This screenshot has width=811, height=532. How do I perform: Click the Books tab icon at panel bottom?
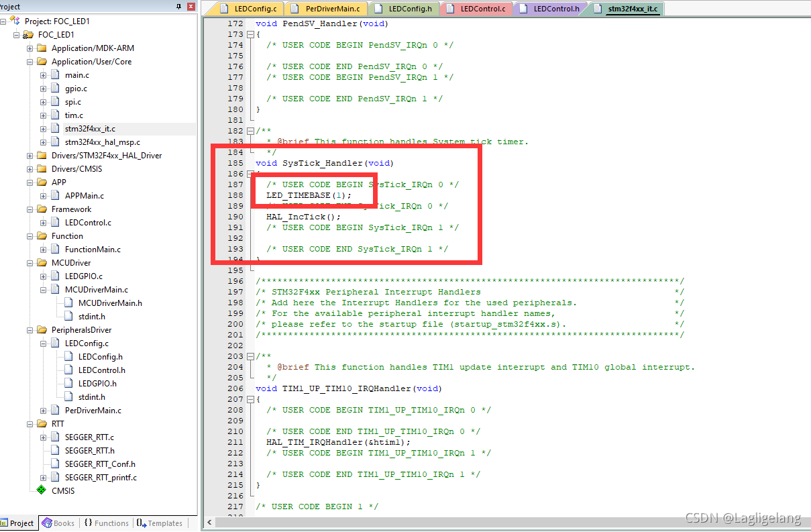click(47, 523)
